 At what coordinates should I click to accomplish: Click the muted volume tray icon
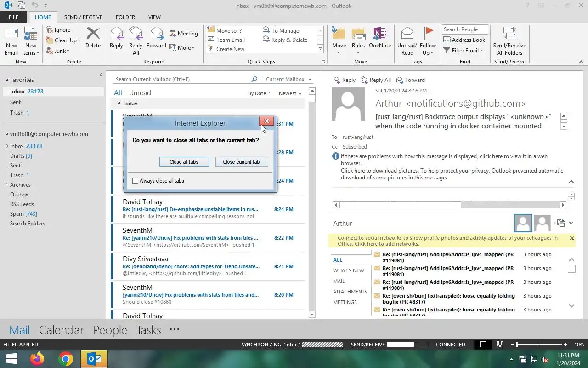click(545, 359)
